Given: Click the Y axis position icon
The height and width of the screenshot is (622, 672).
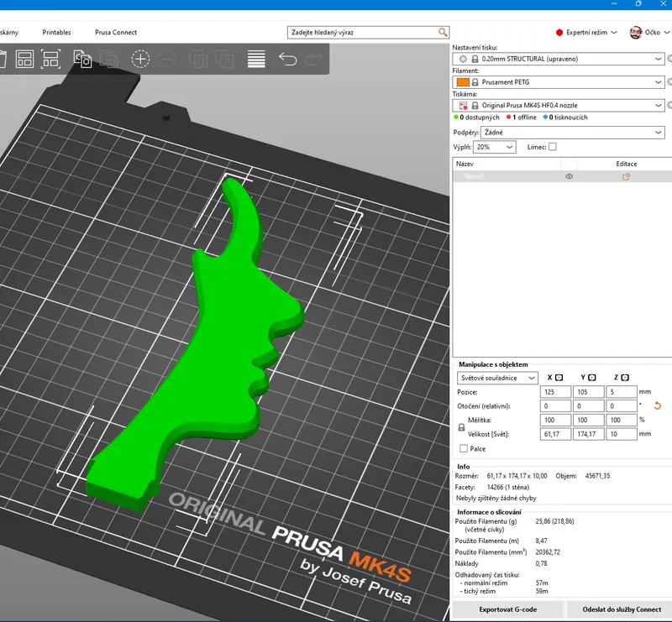Looking at the screenshot, I should click(x=592, y=378).
